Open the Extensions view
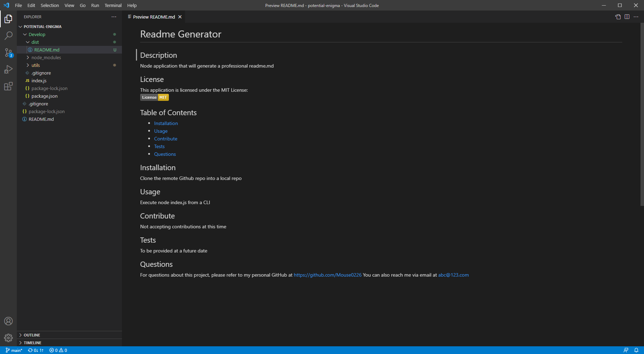Image resolution: width=644 pixels, height=354 pixels. click(8, 86)
